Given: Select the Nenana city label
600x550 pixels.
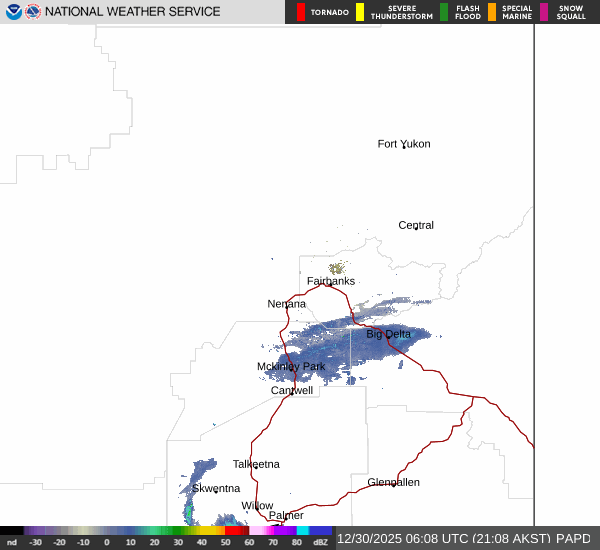Looking at the screenshot, I should click(x=287, y=304).
